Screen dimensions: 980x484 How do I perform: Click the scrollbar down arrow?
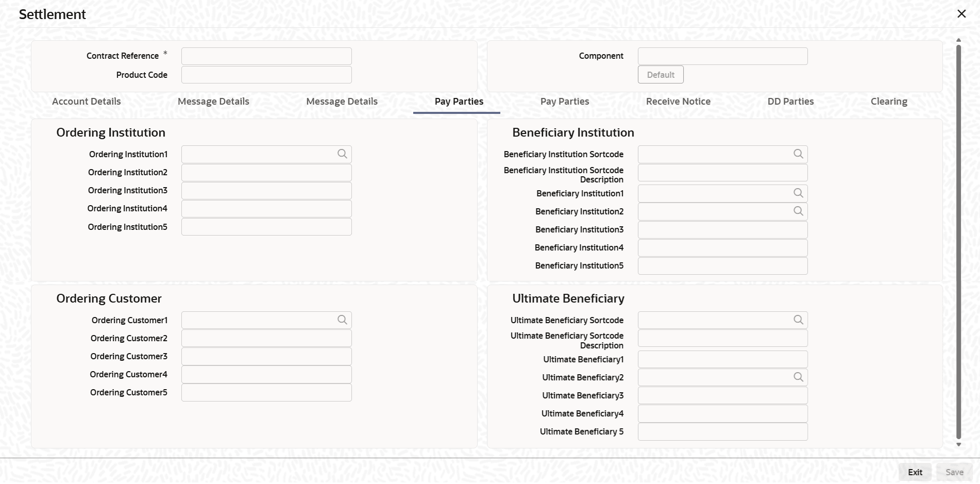click(x=958, y=444)
